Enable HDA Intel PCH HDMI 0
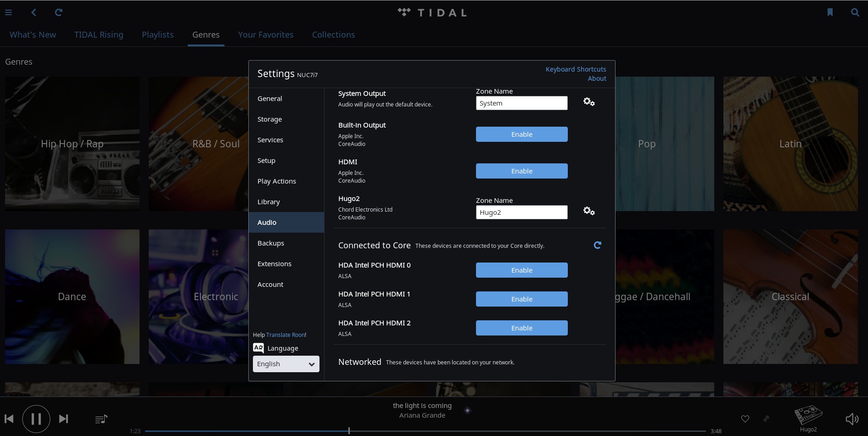The height and width of the screenshot is (436, 868). (522, 270)
